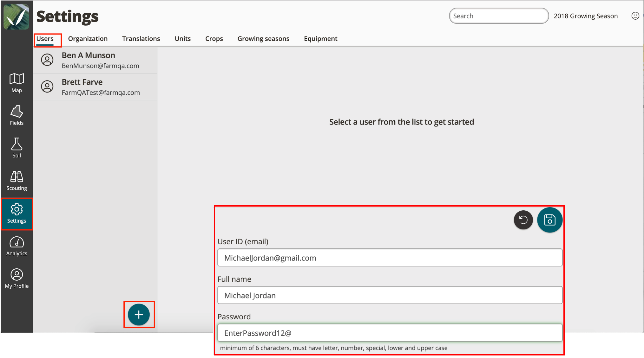Select user Ben A Munson
The image size is (644, 358).
pyautogui.click(x=95, y=60)
